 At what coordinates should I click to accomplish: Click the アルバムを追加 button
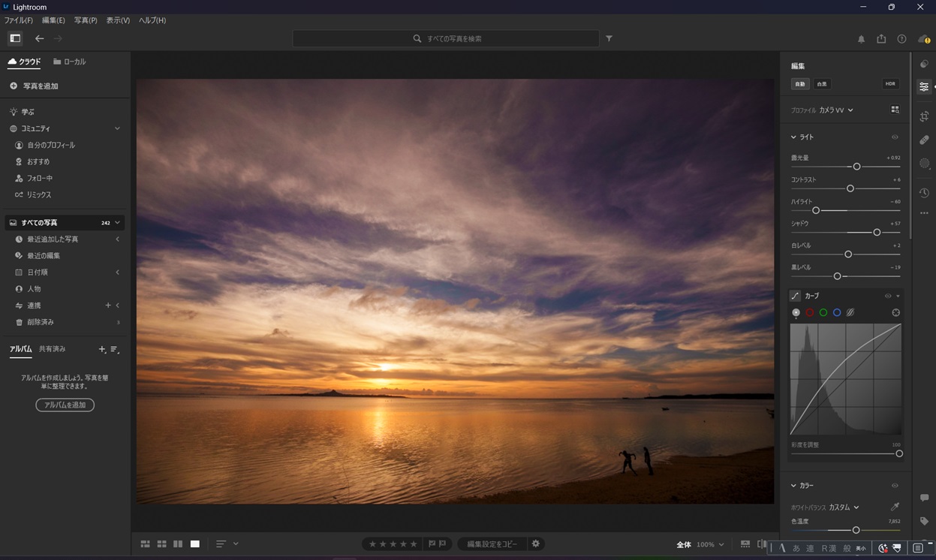[x=65, y=405]
